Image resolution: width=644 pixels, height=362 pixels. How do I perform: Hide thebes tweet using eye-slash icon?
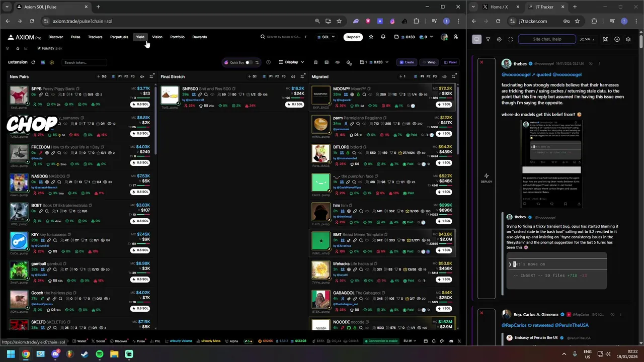tap(590, 64)
